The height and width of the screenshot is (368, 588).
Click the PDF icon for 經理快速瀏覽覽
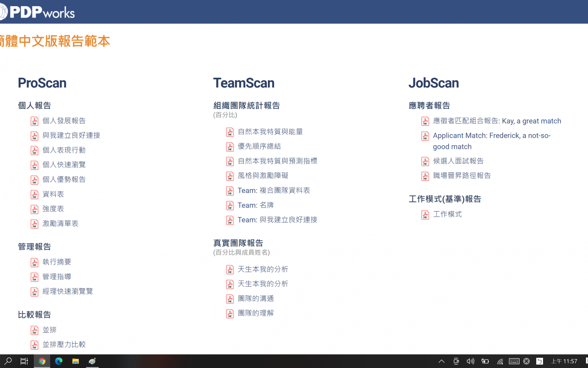coord(35,292)
